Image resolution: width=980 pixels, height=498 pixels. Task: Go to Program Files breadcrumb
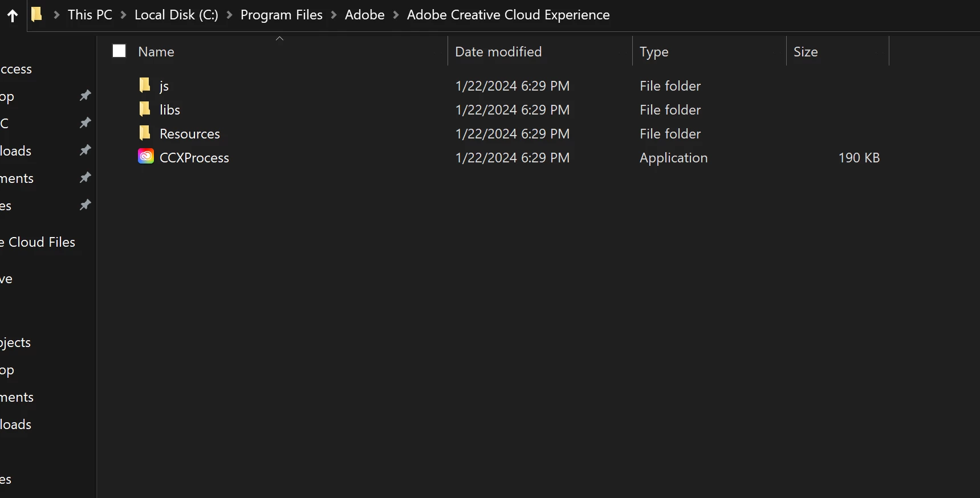(282, 15)
